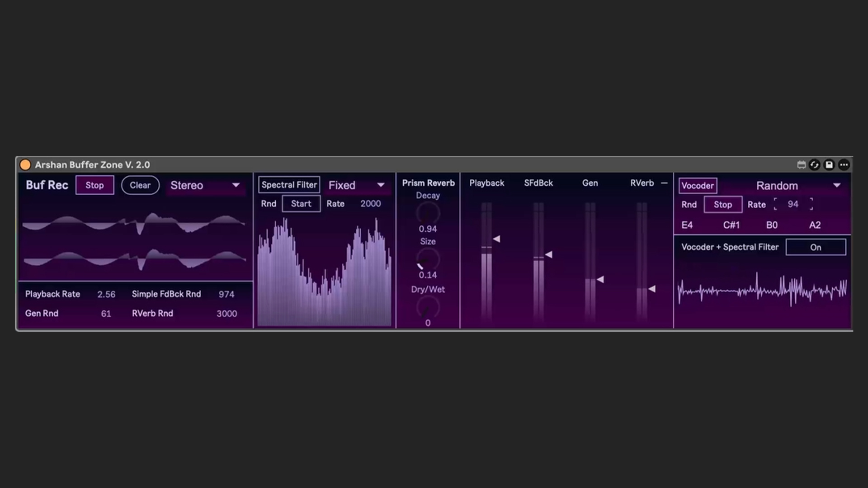Click the Prism Reverb Decay knob
This screenshot has height=488, width=868.
click(428, 213)
